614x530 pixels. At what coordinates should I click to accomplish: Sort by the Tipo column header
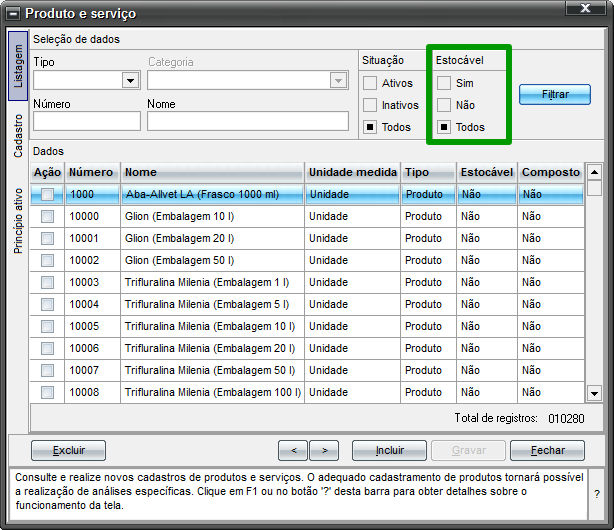[429, 172]
